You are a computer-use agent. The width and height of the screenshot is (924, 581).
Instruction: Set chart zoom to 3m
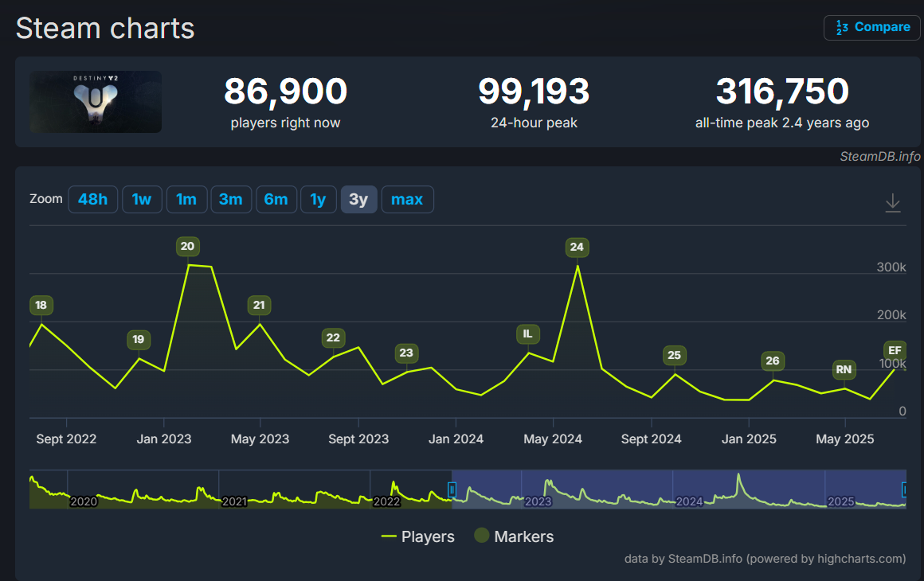coord(231,200)
